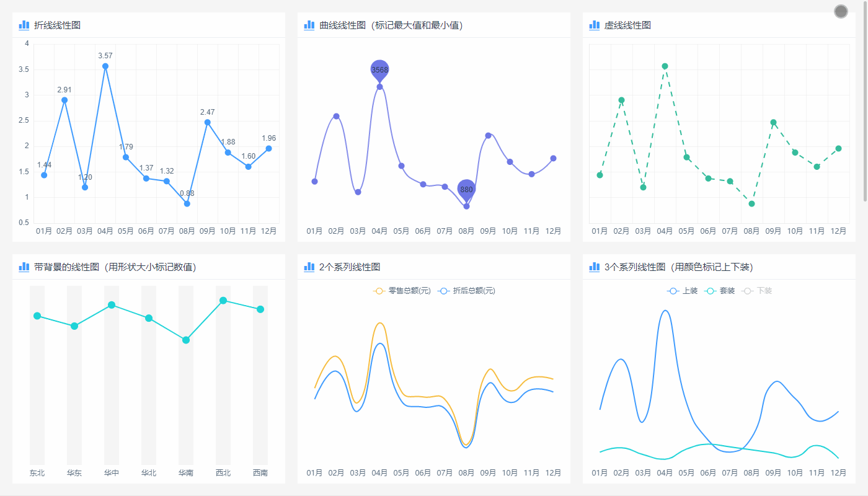Click the 0.88 data point for 08月
This screenshot has width=868, height=496.
click(x=187, y=203)
